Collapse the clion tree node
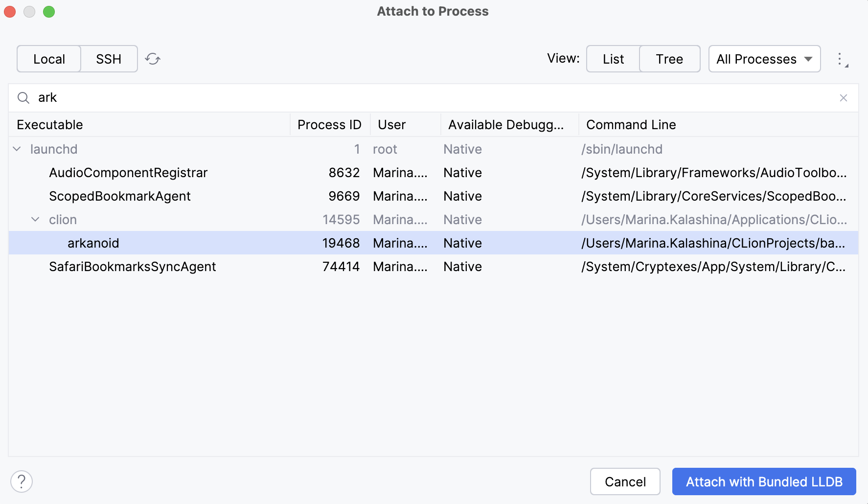 pyautogui.click(x=34, y=219)
